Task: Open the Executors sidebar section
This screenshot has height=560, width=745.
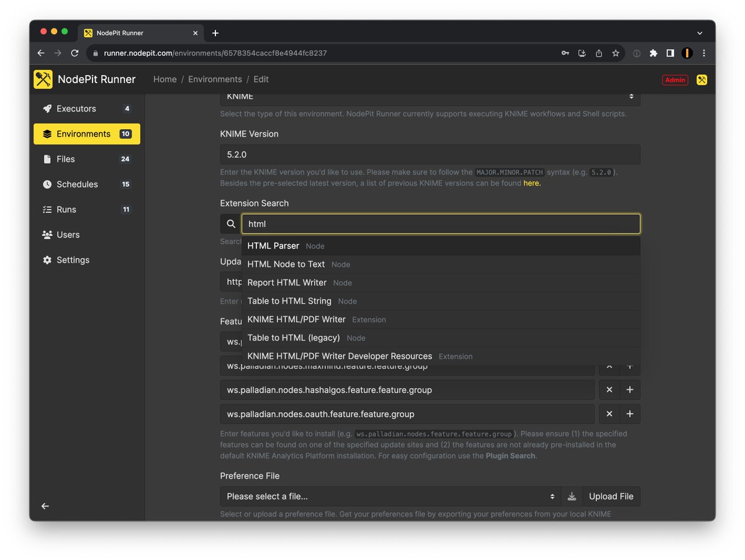Action: [87, 109]
